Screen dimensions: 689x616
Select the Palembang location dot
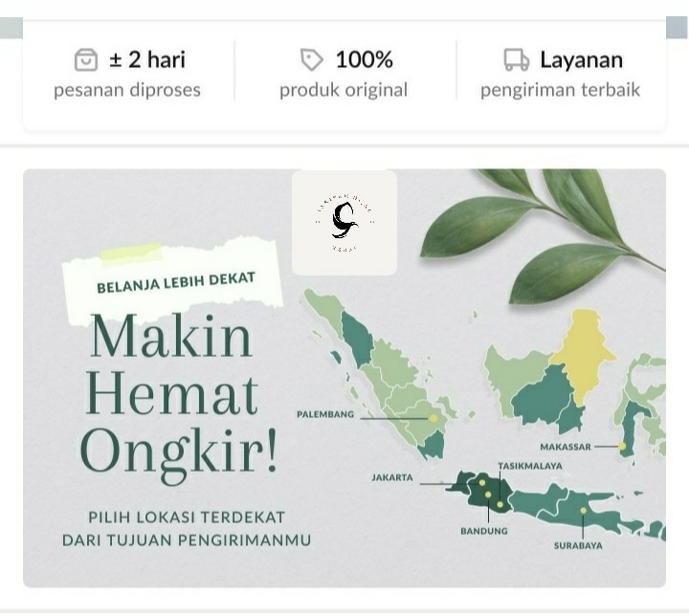(x=433, y=418)
